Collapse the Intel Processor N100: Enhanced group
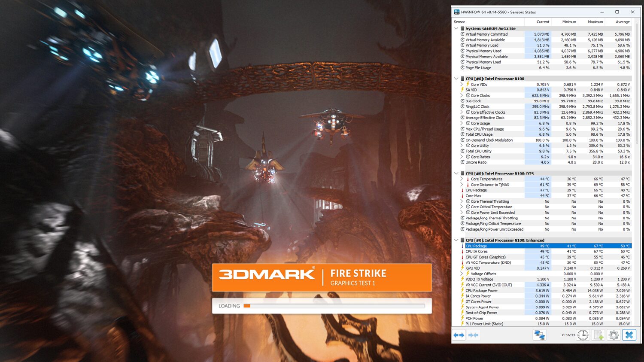Image resolution: width=644 pixels, height=362 pixels. 456,240
